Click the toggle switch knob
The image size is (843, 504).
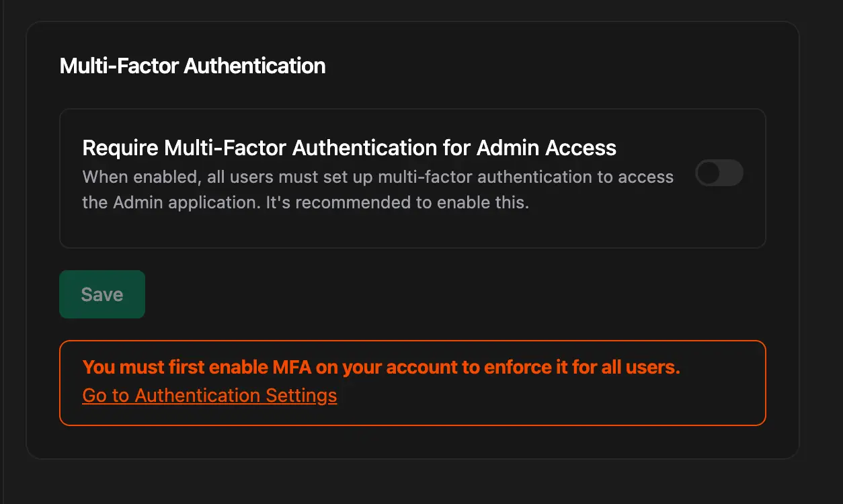coord(707,173)
